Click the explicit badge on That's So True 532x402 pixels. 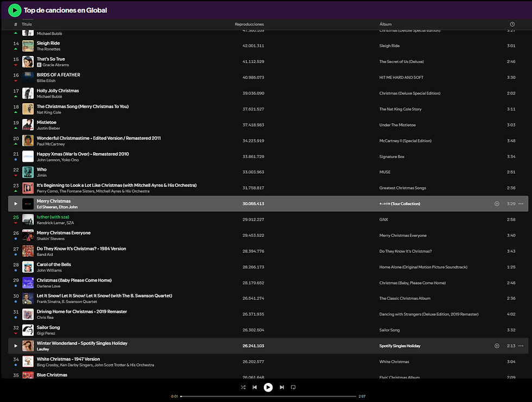click(39, 65)
